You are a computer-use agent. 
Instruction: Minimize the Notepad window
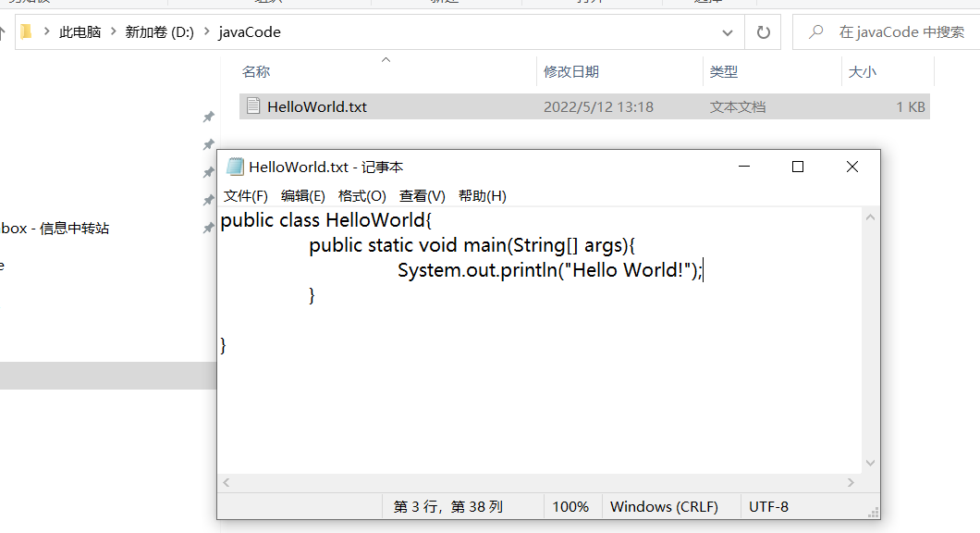[743, 167]
